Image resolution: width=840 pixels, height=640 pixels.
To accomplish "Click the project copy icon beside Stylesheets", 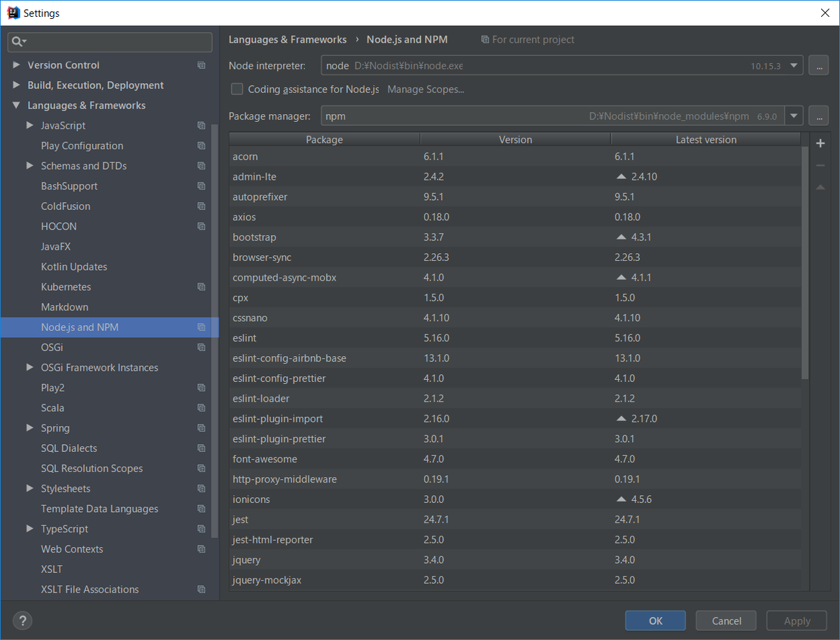I will pyautogui.click(x=202, y=489).
